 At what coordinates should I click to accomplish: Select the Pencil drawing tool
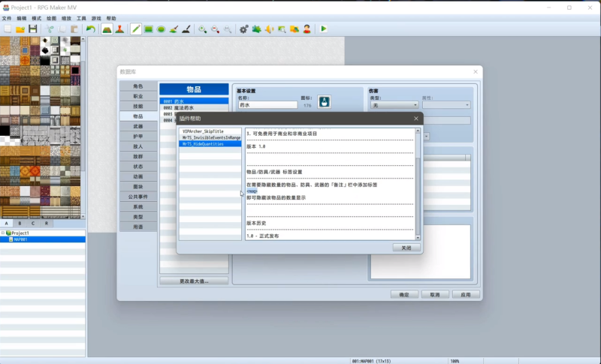(136, 29)
